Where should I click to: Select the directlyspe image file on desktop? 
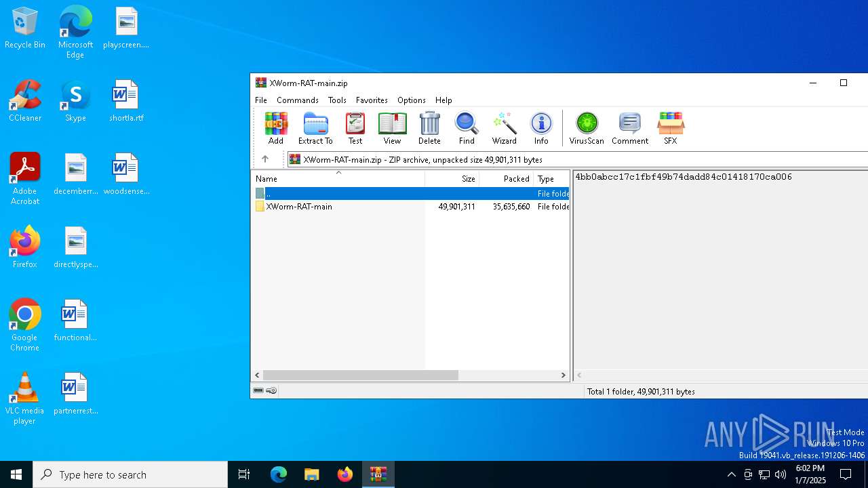(75, 248)
